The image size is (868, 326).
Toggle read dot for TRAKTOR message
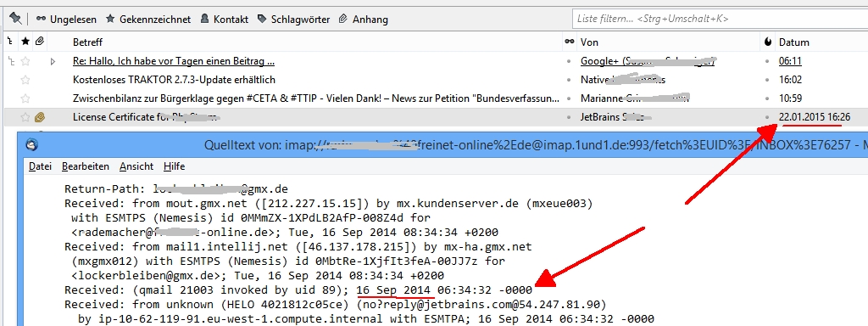coord(569,81)
